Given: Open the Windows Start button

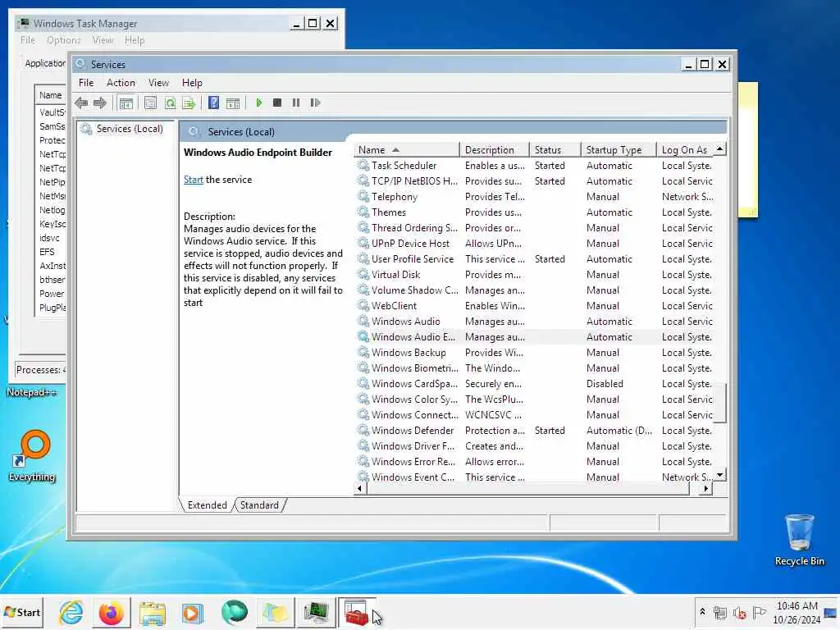Looking at the screenshot, I should pos(22,612).
